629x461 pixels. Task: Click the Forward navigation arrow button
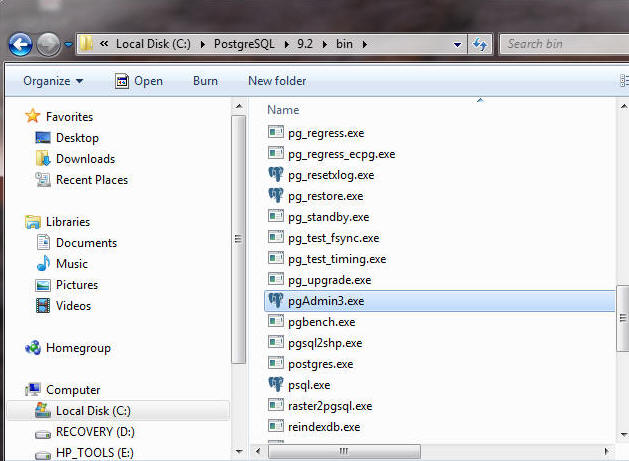click(x=49, y=45)
